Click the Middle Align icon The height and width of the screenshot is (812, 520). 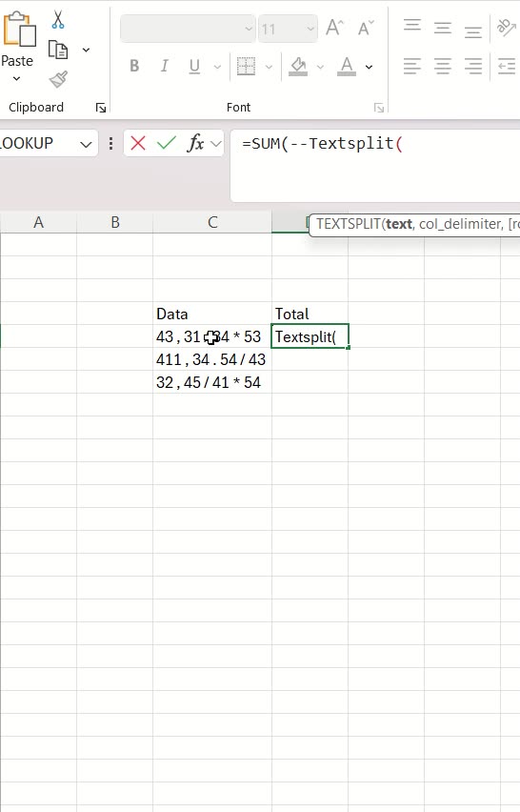click(x=443, y=28)
